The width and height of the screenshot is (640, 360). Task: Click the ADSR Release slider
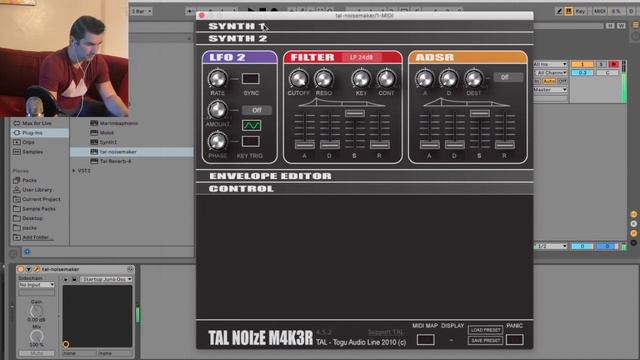click(x=504, y=144)
